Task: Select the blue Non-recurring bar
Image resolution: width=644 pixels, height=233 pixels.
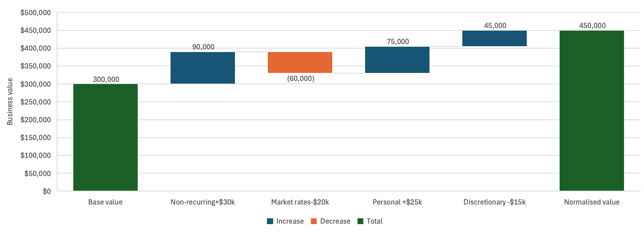Action: pyautogui.click(x=203, y=68)
